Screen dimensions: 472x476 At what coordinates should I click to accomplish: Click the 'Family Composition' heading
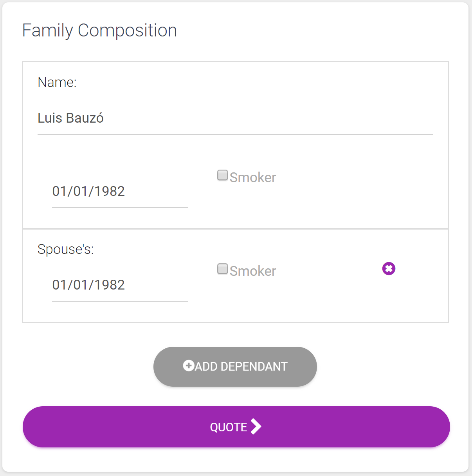click(x=99, y=31)
